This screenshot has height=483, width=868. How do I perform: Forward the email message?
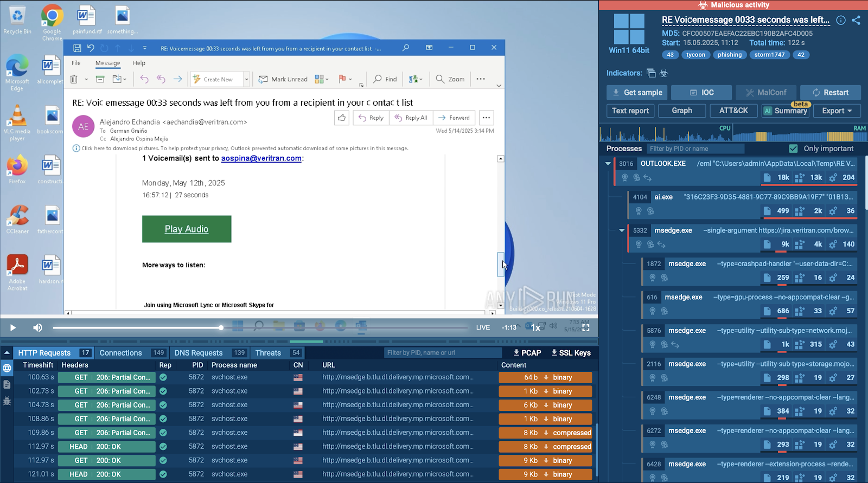(x=454, y=118)
